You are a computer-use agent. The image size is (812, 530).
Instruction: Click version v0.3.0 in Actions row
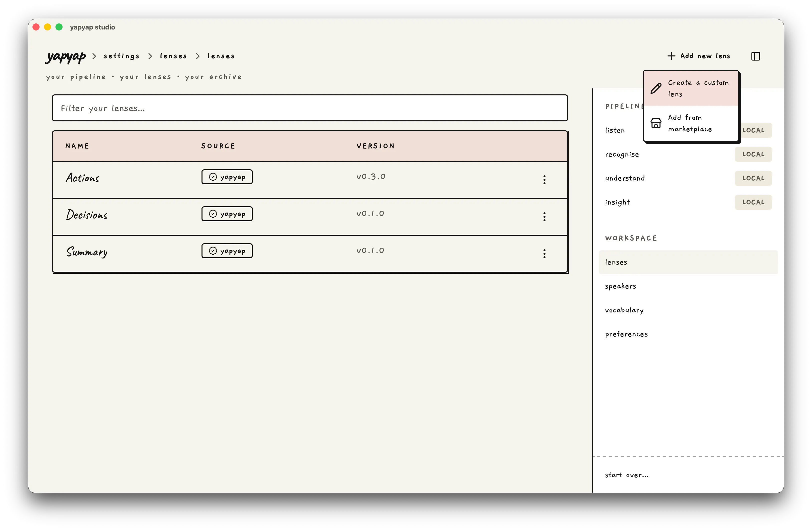371,177
